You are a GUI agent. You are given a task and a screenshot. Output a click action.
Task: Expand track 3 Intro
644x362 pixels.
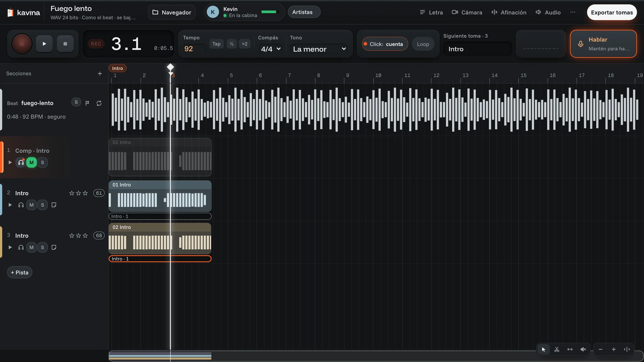click(10, 247)
